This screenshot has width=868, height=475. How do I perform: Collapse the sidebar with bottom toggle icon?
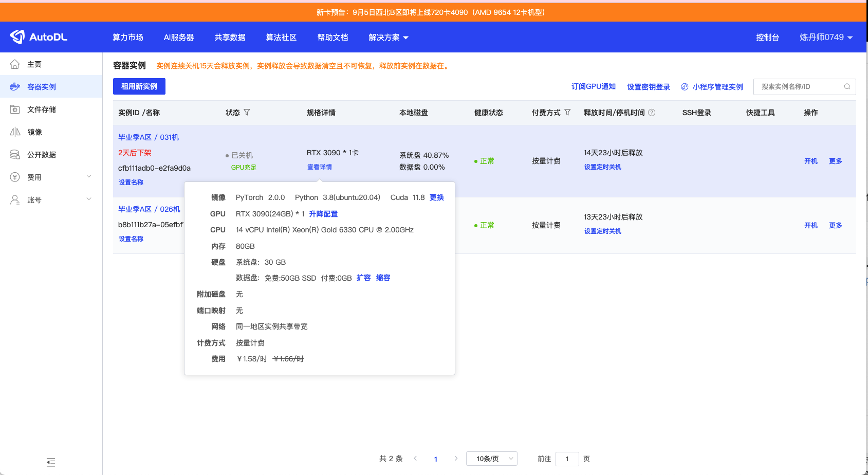tap(51, 462)
